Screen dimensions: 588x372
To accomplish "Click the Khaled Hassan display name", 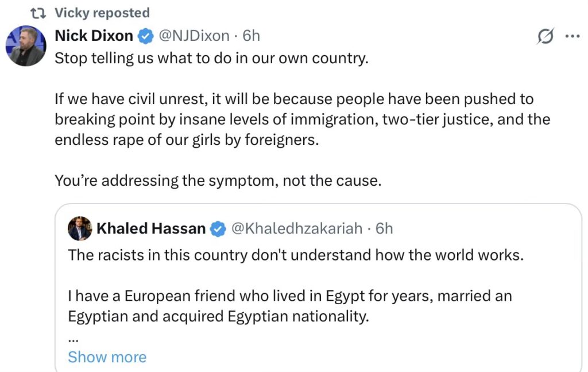I will 151,229.
